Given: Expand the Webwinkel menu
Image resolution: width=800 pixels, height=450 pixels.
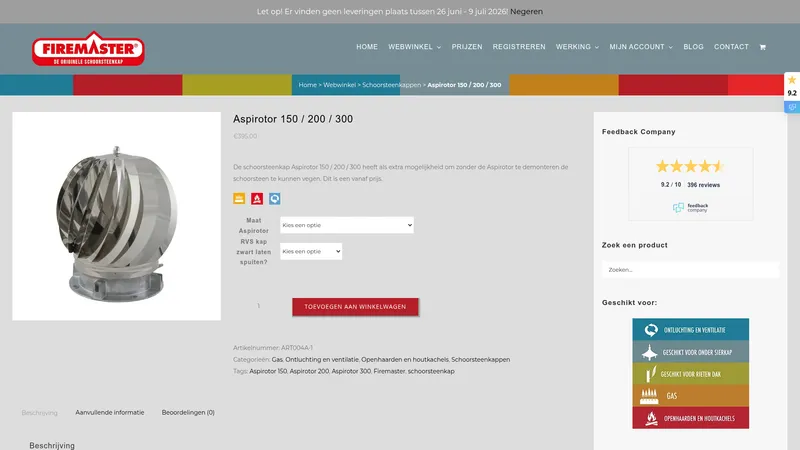Looking at the screenshot, I should click(x=414, y=47).
